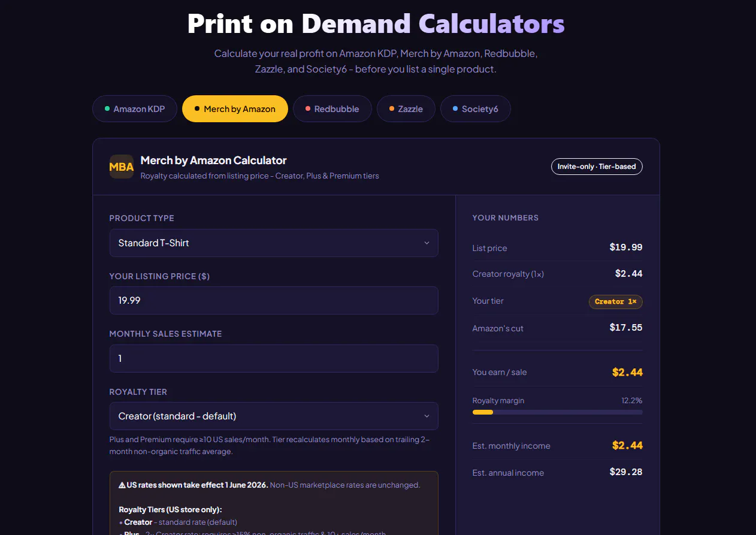Select the Merch by Amazon tab
This screenshot has height=535, width=756.
coord(235,109)
